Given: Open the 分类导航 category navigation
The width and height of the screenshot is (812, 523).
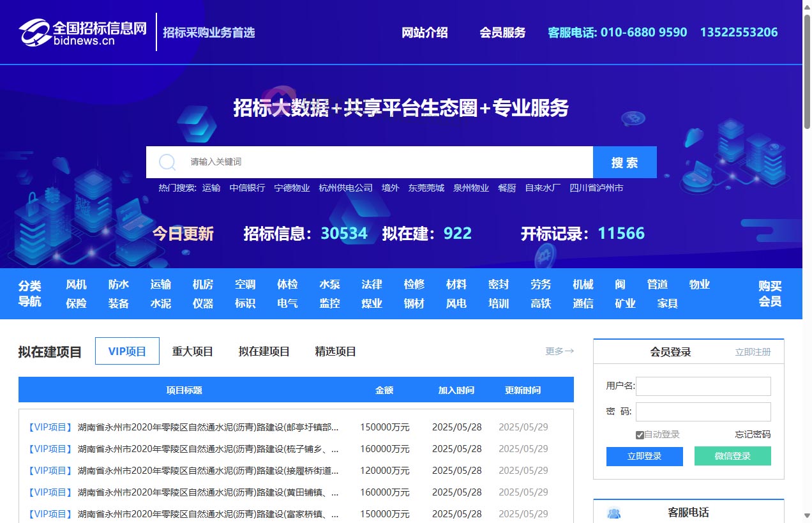Looking at the screenshot, I should coord(29,294).
